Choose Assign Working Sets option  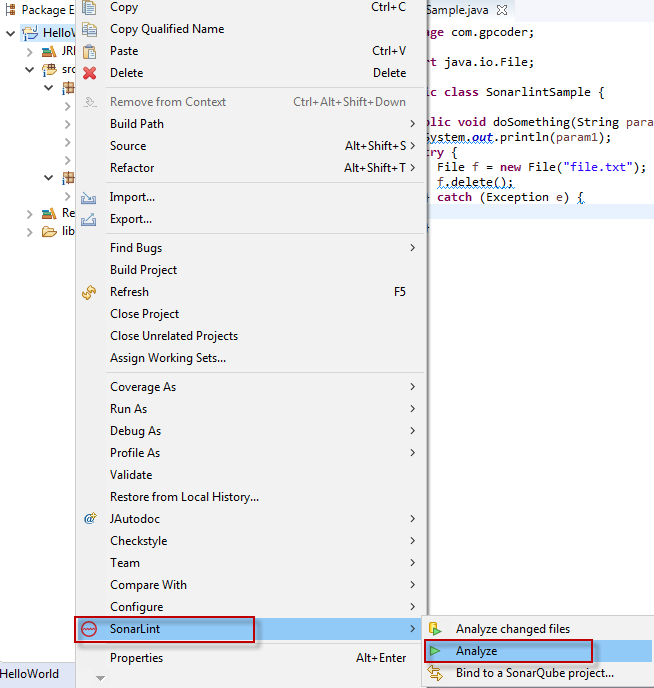(x=167, y=358)
